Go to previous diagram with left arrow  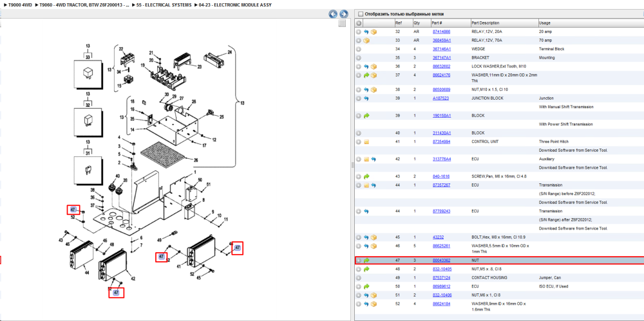(333, 14)
